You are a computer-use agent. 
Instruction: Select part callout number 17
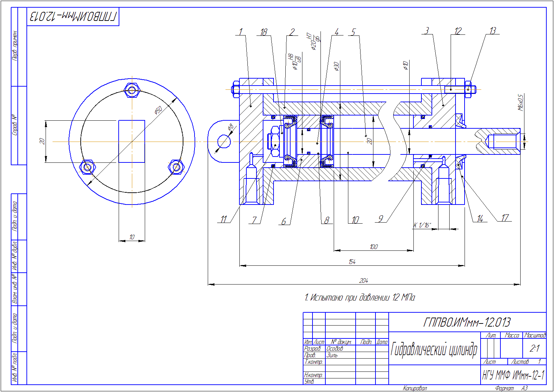coord(505,218)
